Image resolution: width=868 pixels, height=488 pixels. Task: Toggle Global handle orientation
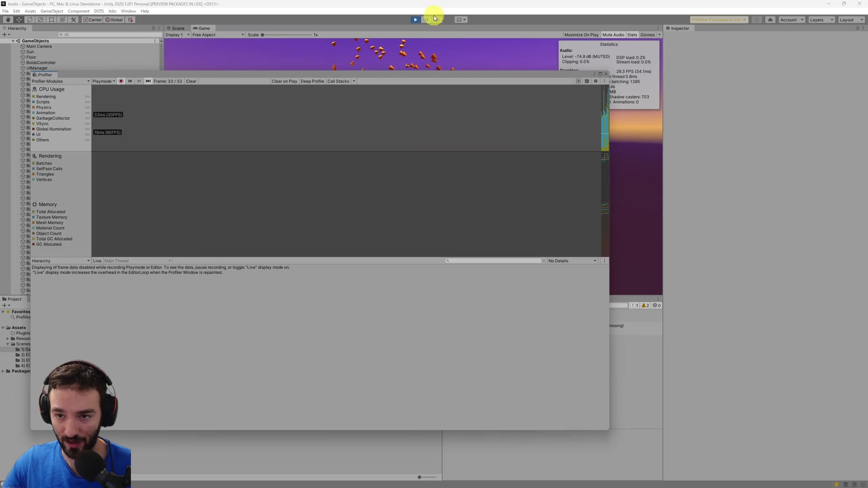(113, 19)
